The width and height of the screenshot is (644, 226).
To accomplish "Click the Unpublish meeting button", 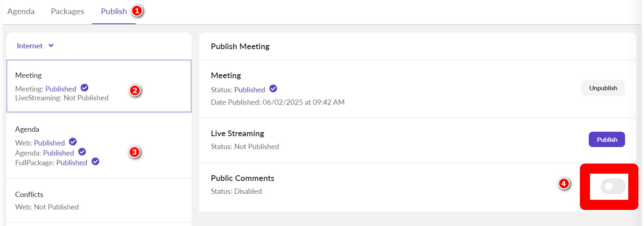I will [603, 88].
